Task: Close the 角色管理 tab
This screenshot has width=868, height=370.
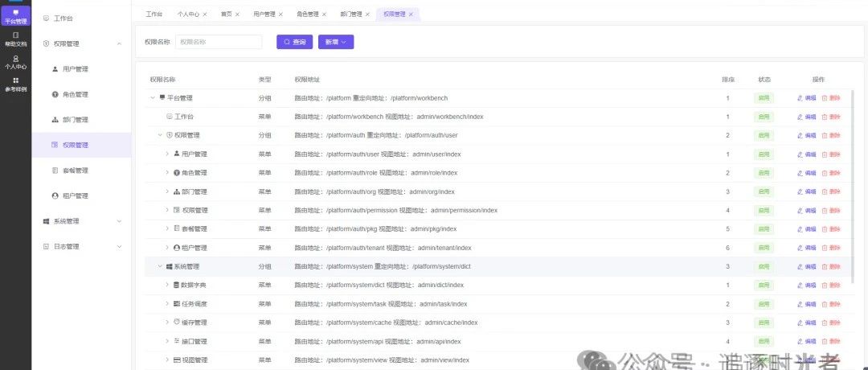Action: 324,14
